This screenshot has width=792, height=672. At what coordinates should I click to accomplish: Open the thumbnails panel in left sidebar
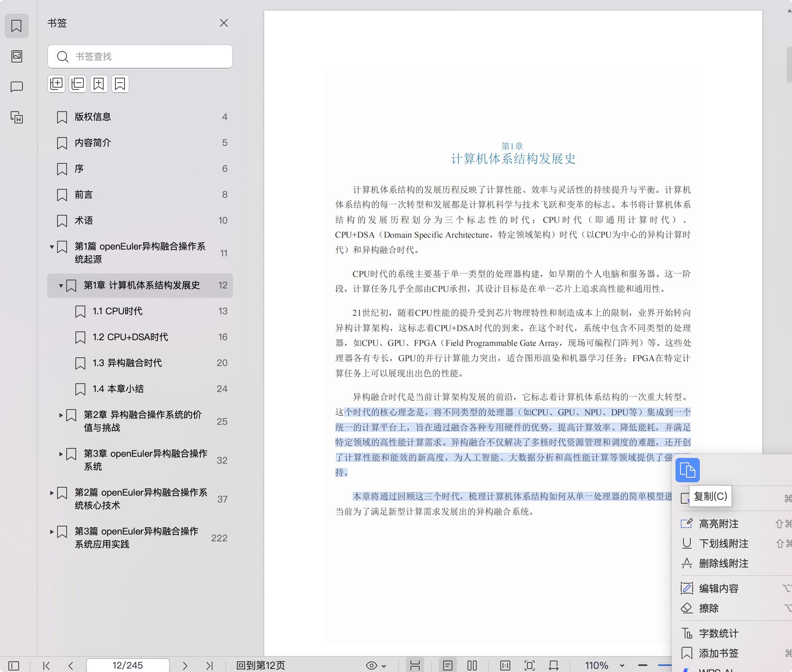17,56
